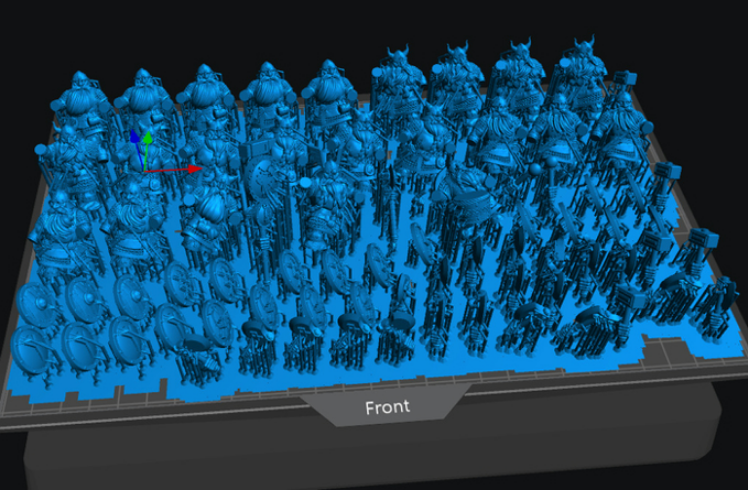Select the round shield at front-left corner
Screen dimensions: 748x490
pos(36,345)
